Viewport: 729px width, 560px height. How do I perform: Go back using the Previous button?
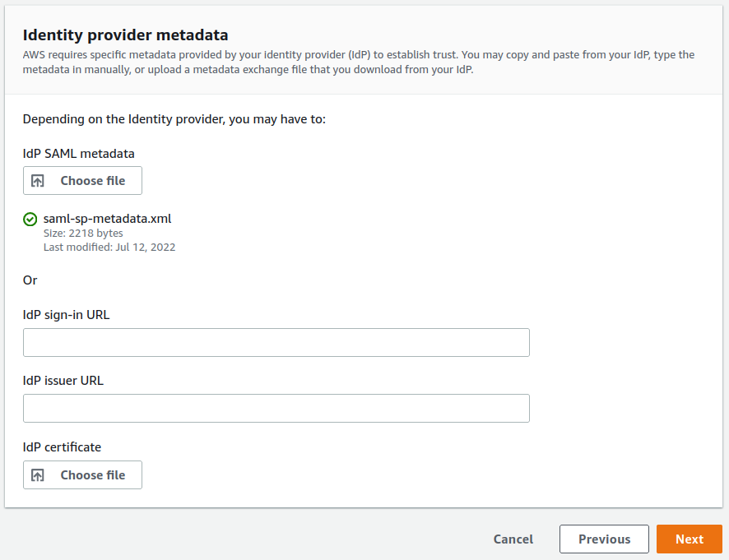604,539
